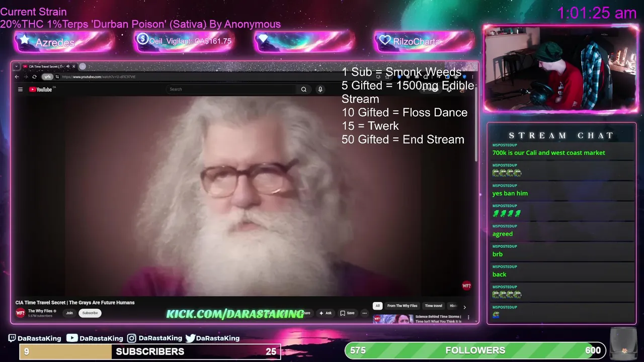This screenshot has width=644, height=362.
Task: Save the video with the Save button
Action: tap(347, 313)
